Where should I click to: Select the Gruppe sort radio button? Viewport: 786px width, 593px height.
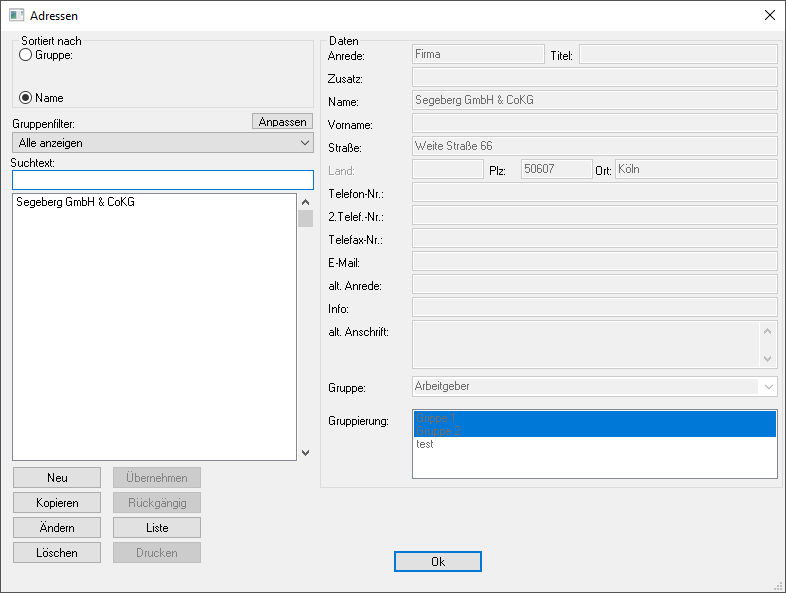[x=26, y=55]
